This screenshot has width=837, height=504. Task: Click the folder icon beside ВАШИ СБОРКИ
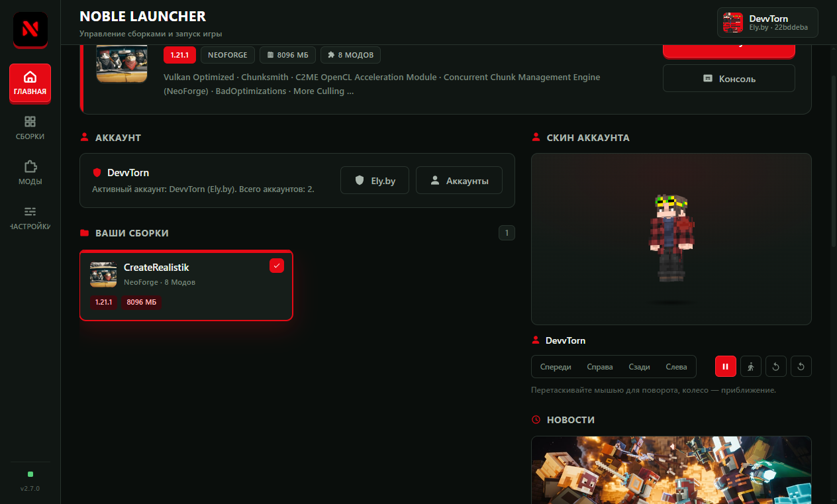point(84,233)
